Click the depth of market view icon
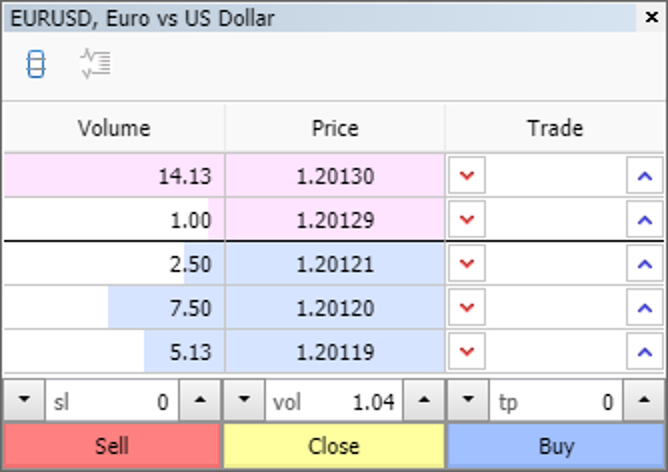 tap(36, 65)
